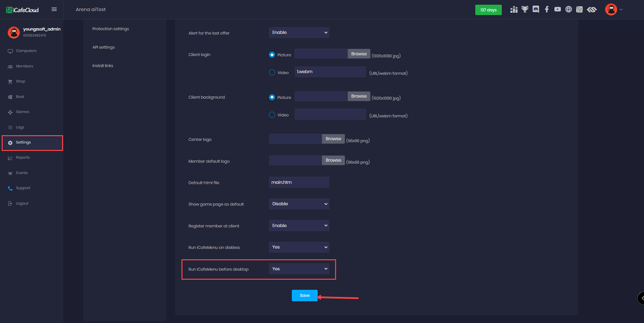Open Alert for the last offer dropdown
Screen dimensions: 644x323
click(299, 33)
